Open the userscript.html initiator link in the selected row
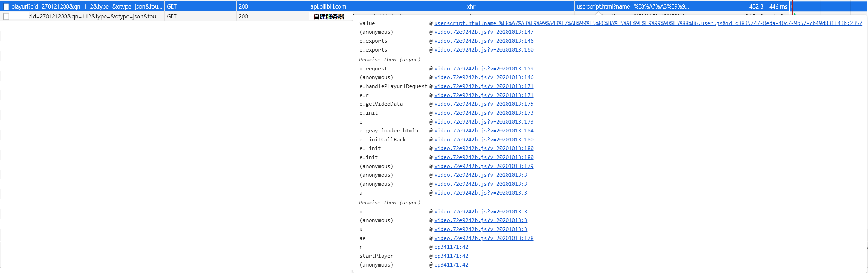Screen dimensions: 868x273 [633, 6]
